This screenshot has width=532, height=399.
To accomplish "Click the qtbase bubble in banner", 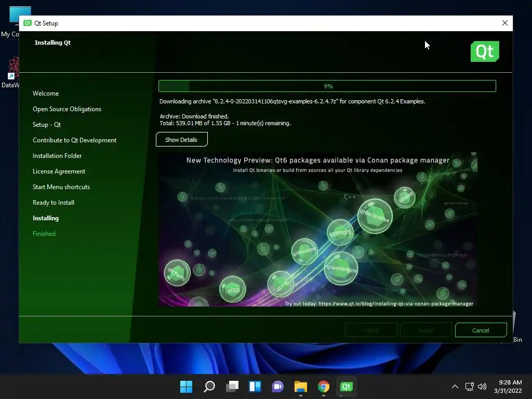I will [x=404, y=197].
